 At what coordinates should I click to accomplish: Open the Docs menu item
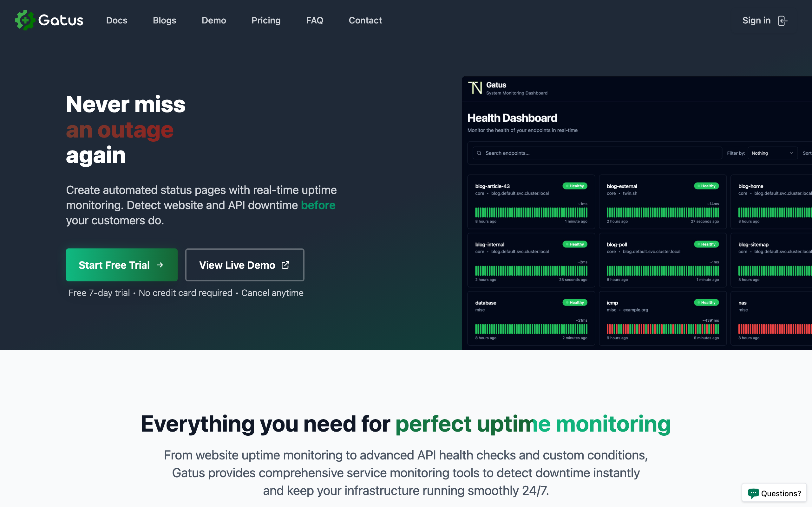pos(116,21)
